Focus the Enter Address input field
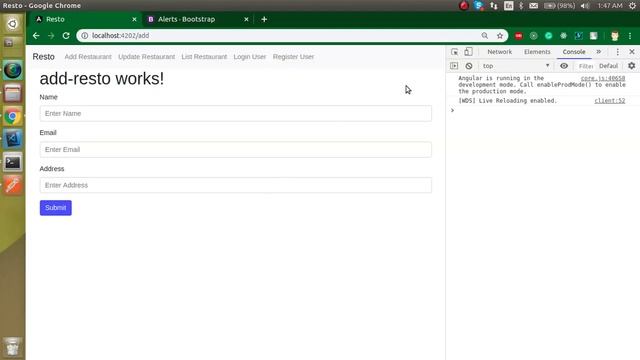This screenshot has width=640, height=360. click(x=236, y=185)
